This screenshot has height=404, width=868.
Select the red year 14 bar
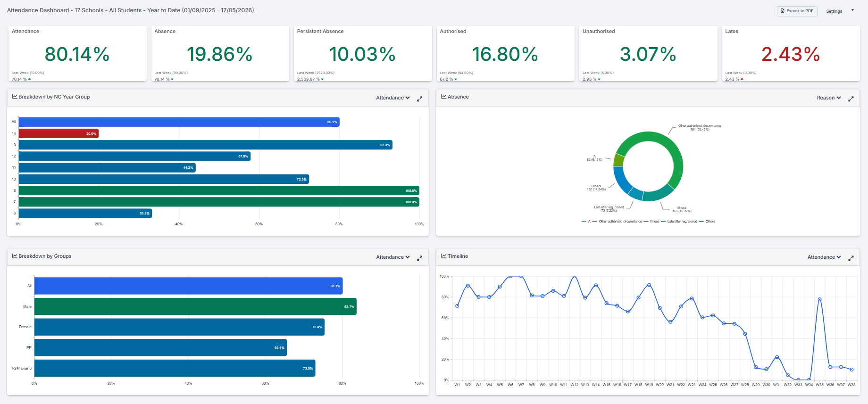point(58,133)
